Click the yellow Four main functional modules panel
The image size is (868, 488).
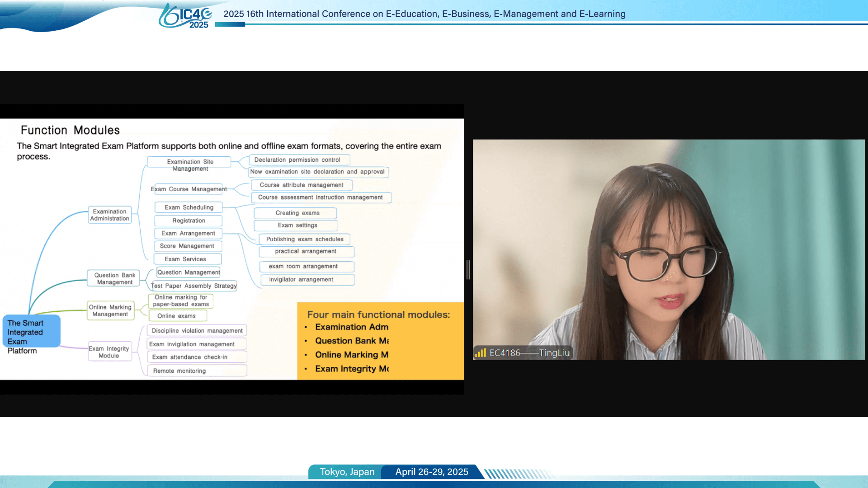(x=380, y=341)
